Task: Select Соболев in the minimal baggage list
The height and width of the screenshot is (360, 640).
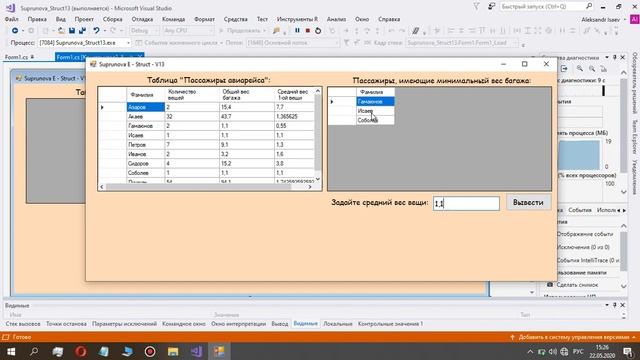Action: pos(375,120)
